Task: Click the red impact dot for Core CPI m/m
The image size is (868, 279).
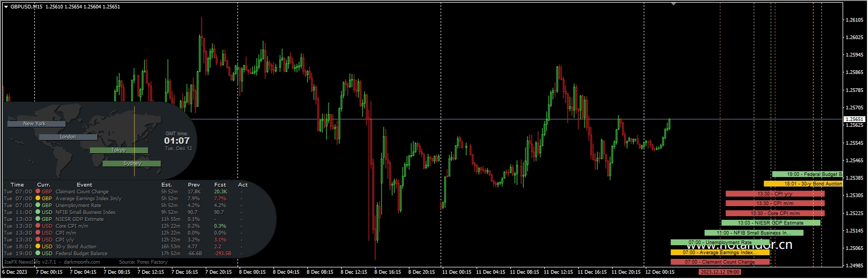Action: click(38, 226)
